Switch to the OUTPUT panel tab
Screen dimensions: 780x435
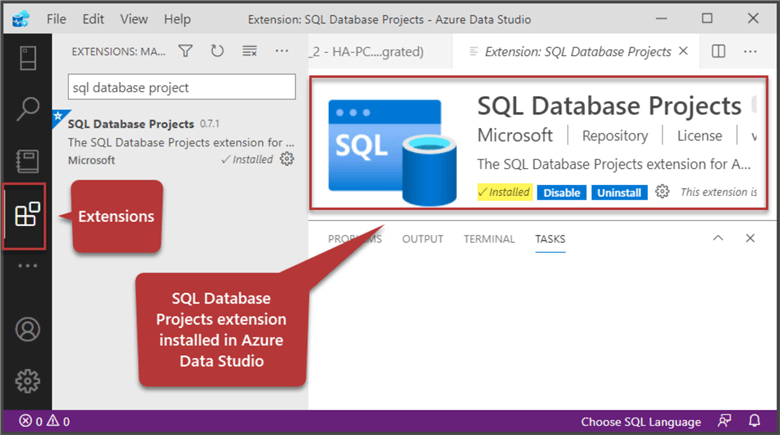(422, 239)
